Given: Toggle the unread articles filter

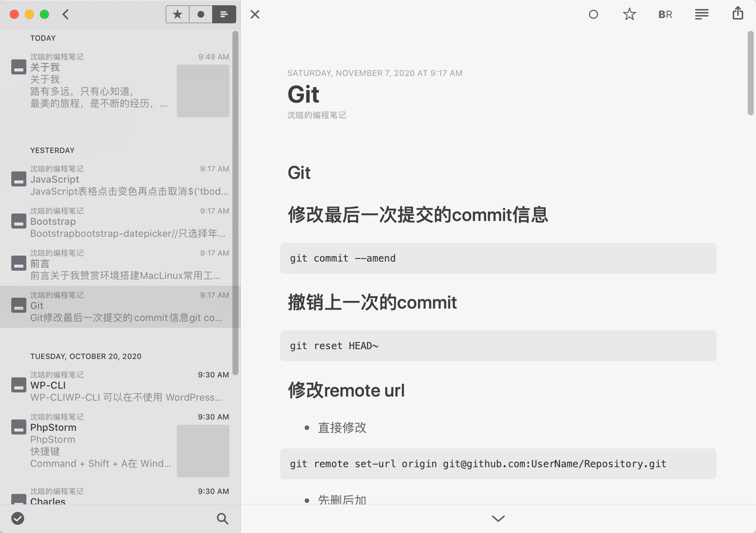Looking at the screenshot, I should pyautogui.click(x=201, y=14).
